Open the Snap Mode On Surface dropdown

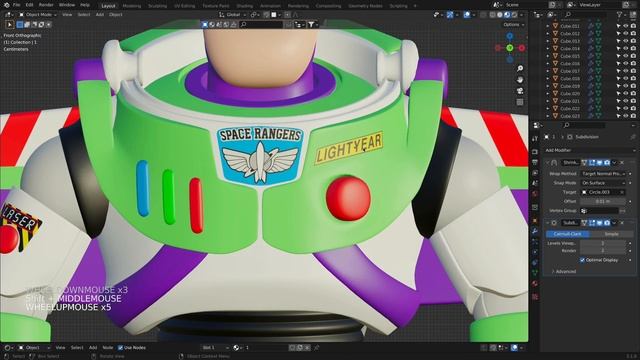coord(603,183)
